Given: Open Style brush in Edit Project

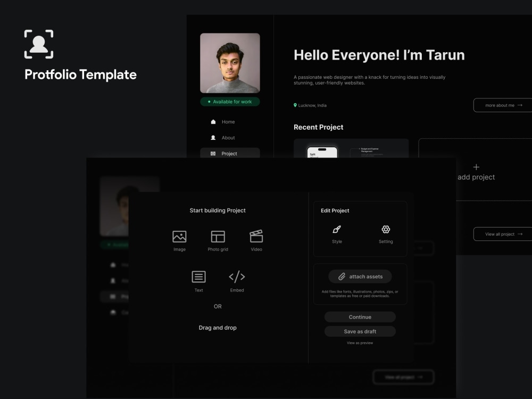Looking at the screenshot, I should [x=337, y=229].
